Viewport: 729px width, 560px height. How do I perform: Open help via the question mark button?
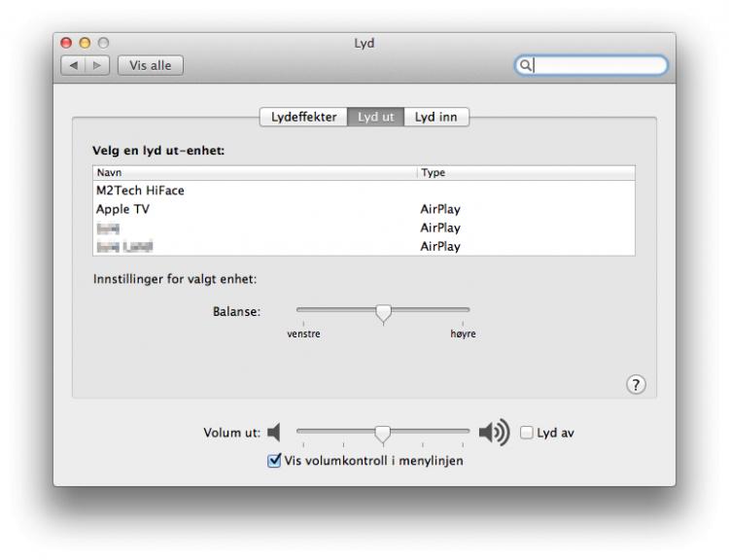point(636,385)
